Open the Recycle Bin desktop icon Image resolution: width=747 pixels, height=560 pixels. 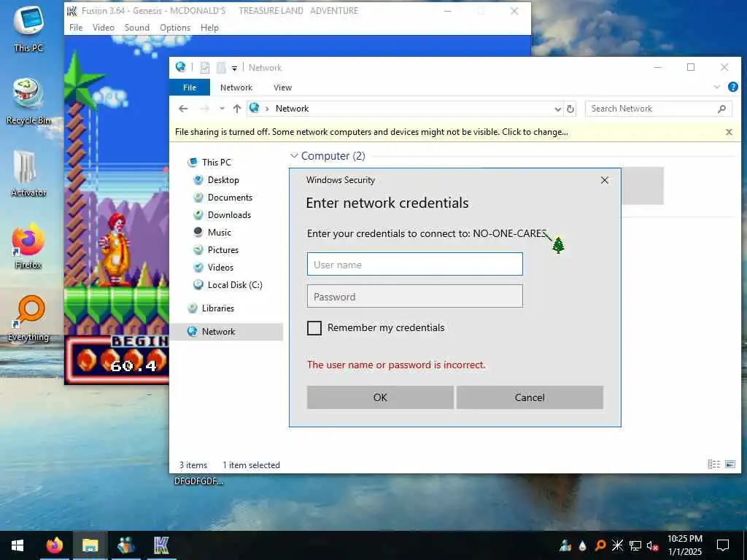click(28, 101)
